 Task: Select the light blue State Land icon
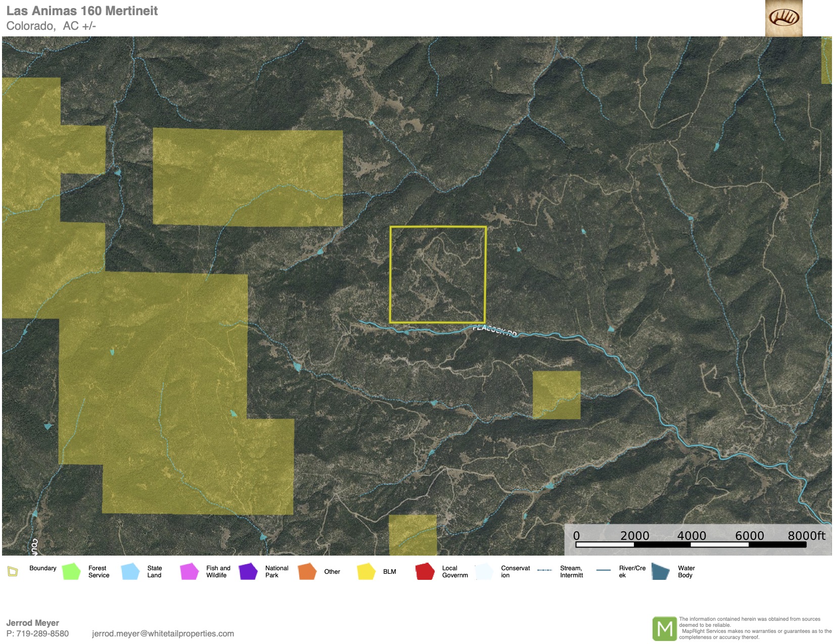click(x=130, y=571)
